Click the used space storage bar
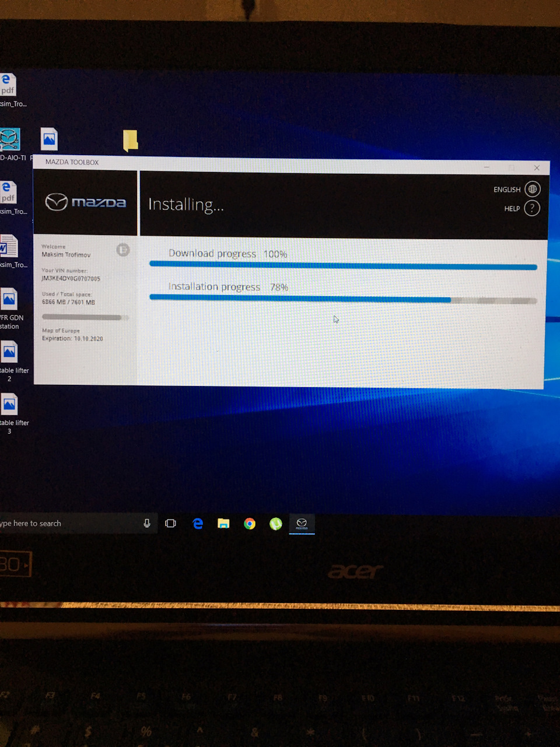This screenshot has width=560, height=747. pos(85,317)
